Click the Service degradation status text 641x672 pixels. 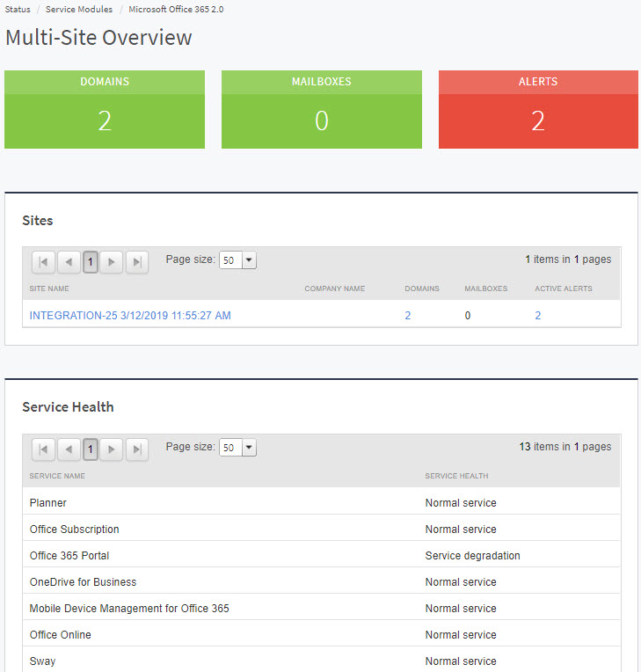click(472, 555)
